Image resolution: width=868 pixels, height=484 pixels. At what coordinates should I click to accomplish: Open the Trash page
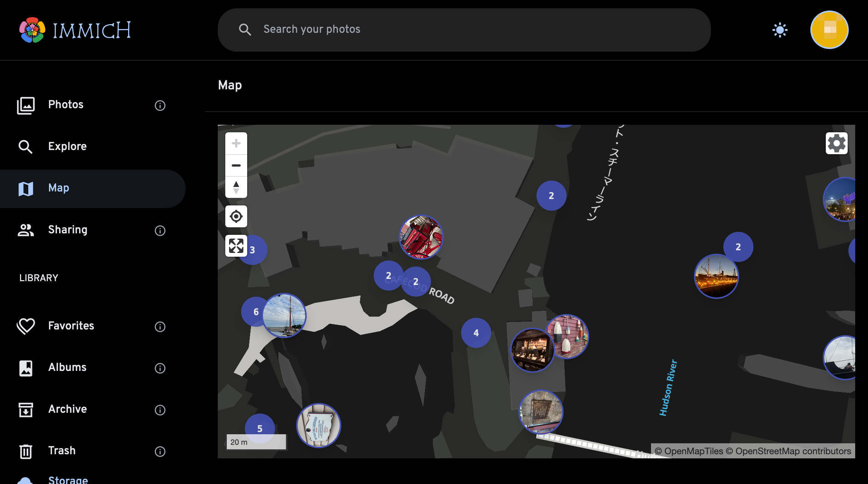(x=62, y=451)
